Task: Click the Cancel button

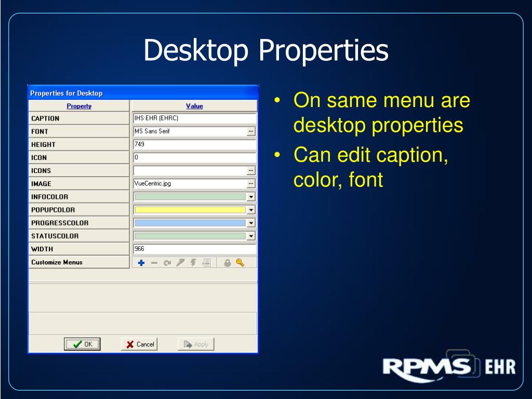Action: pos(139,344)
